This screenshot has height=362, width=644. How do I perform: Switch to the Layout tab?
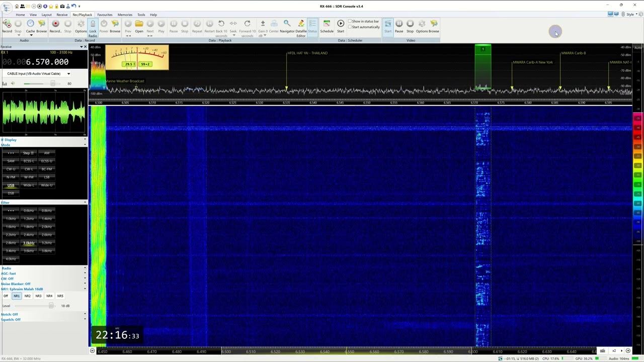coord(46,15)
